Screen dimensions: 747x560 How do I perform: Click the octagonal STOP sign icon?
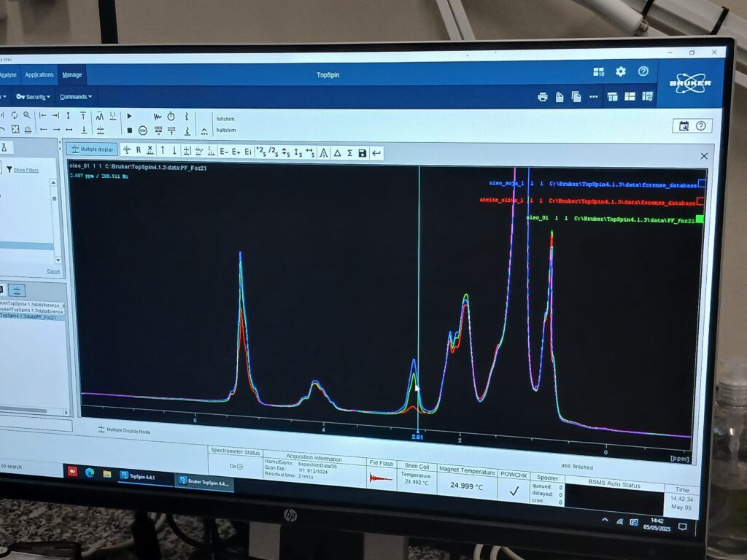142,130
